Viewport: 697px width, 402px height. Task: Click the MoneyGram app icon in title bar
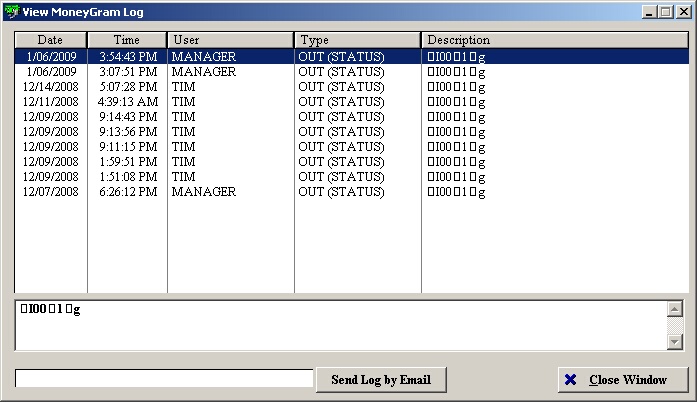[x=12, y=12]
